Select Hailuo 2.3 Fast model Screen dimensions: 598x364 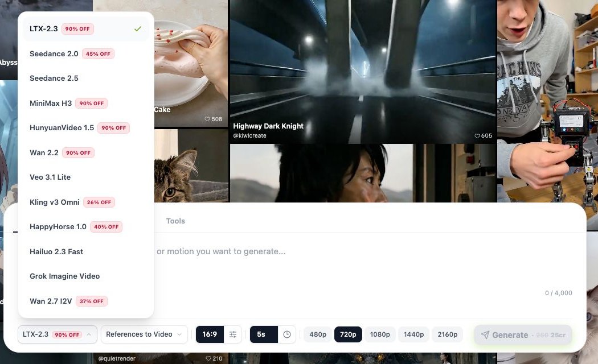click(86, 252)
